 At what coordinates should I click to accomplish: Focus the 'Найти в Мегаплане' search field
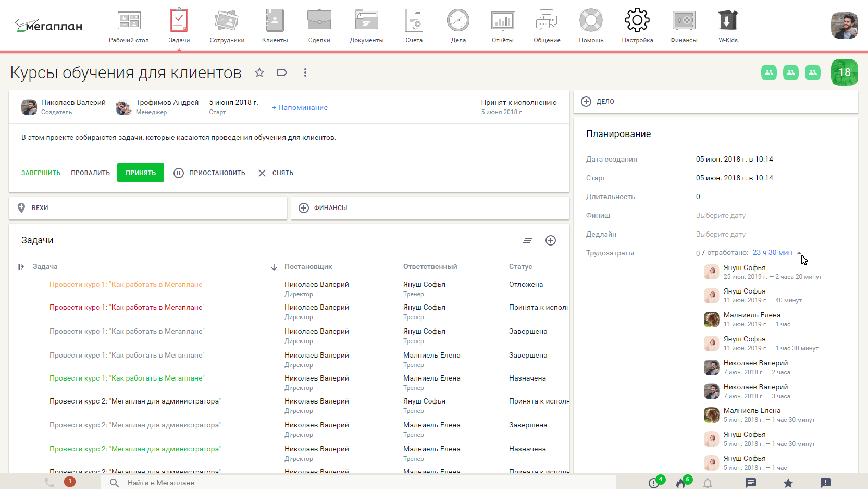click(358, 483)
